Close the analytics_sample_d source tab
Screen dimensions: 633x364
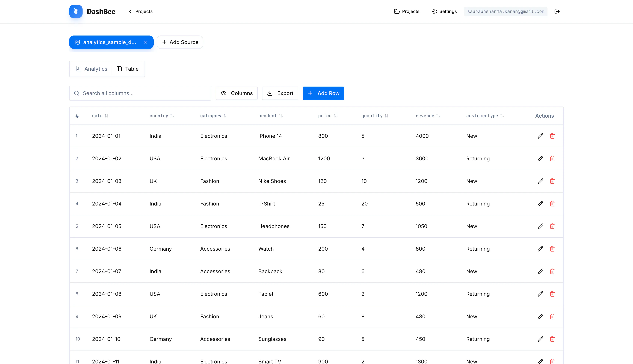click(145, 42)
